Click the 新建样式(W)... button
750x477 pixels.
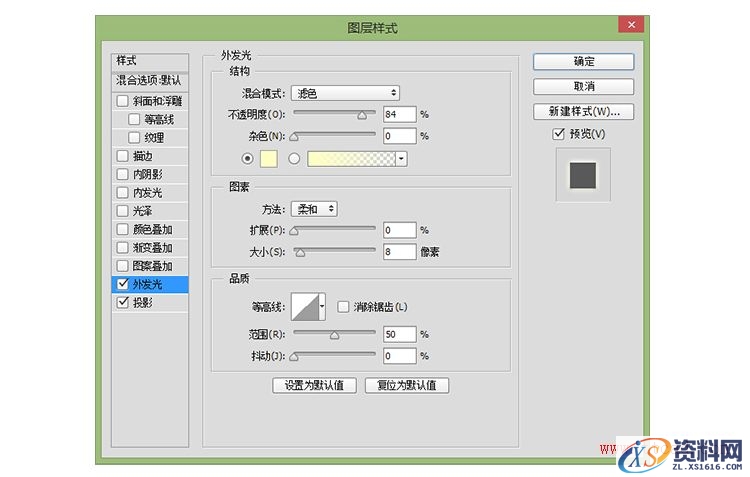(584, 111)
